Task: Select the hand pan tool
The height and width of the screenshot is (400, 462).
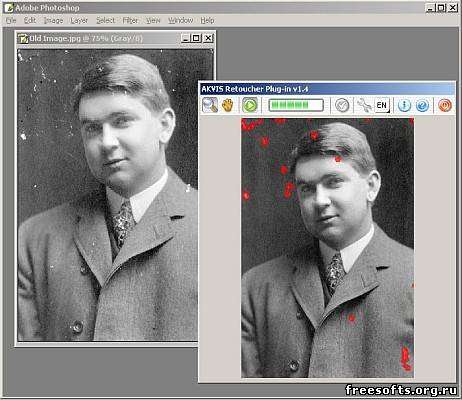Action: tap(228, 105)
